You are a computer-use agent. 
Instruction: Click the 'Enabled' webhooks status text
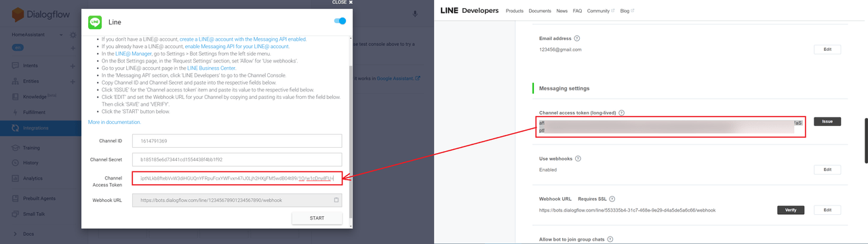[548, 169]
